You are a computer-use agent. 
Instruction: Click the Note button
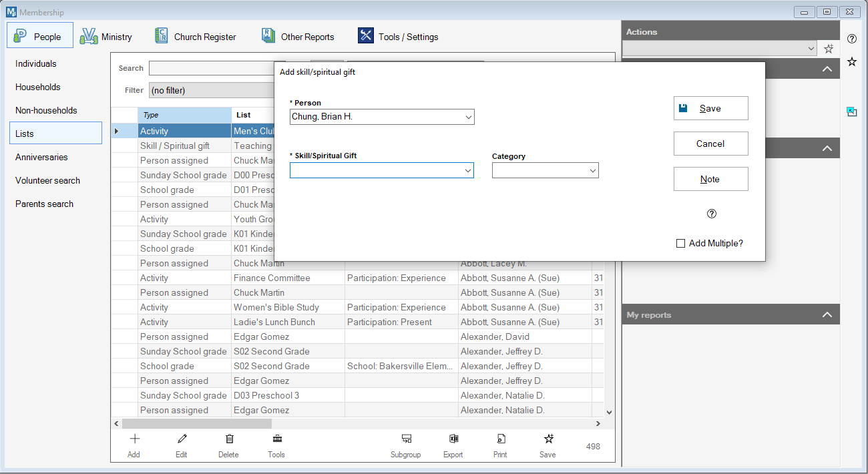(710, 179)
